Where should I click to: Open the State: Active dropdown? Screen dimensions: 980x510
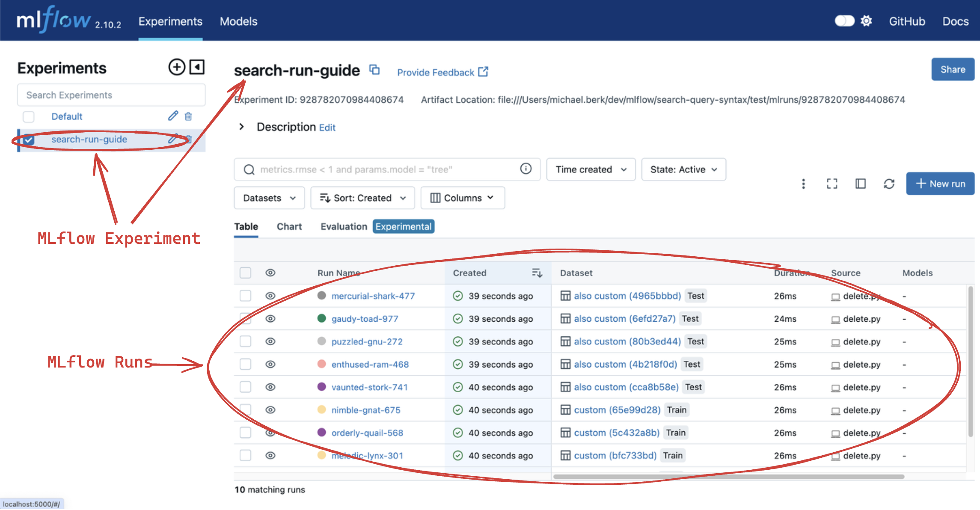[x=683, y=169]
